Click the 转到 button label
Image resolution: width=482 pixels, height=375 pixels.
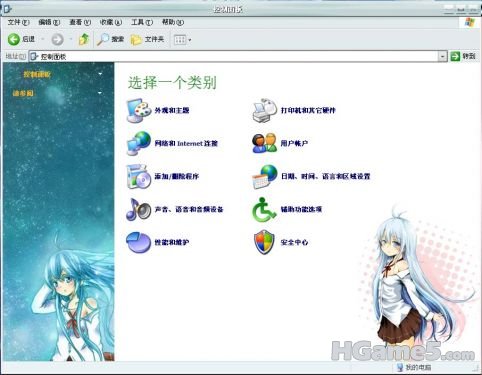tap(469, 56)
